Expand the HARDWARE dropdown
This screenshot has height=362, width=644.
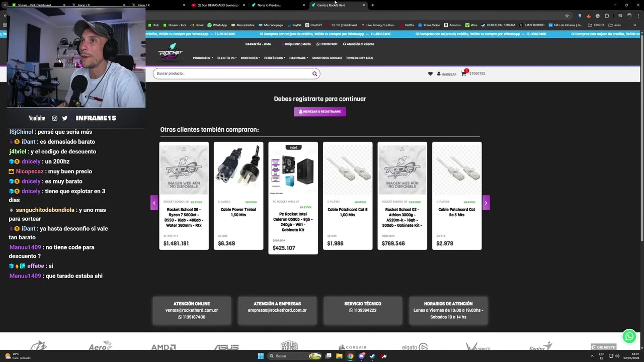(299, 58)
